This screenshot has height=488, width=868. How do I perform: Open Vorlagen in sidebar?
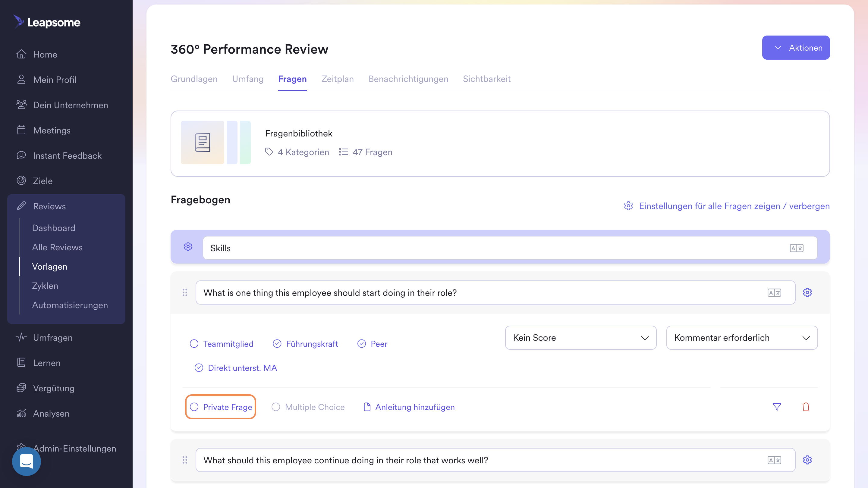[x=49, y=266]
